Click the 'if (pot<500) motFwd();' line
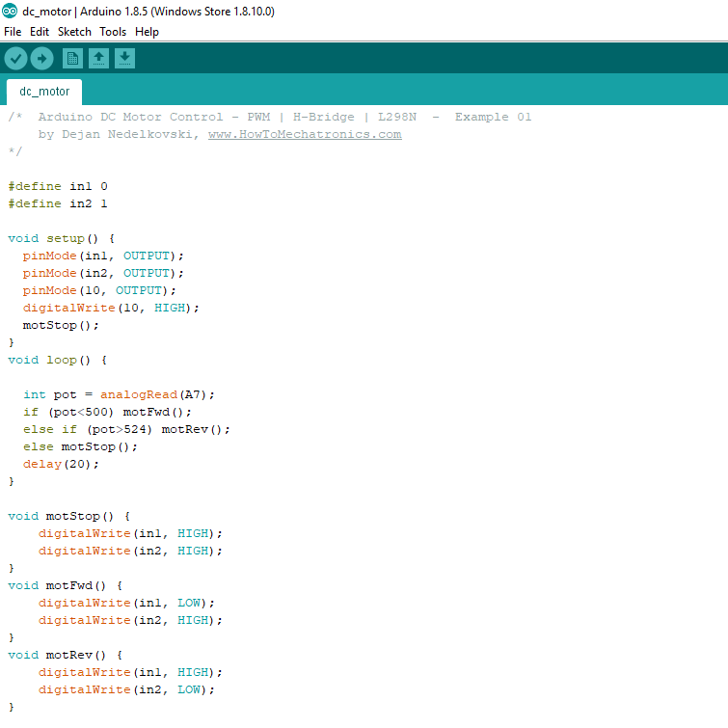The width and height of the screenshot is (728, 728). pos(107,412)
